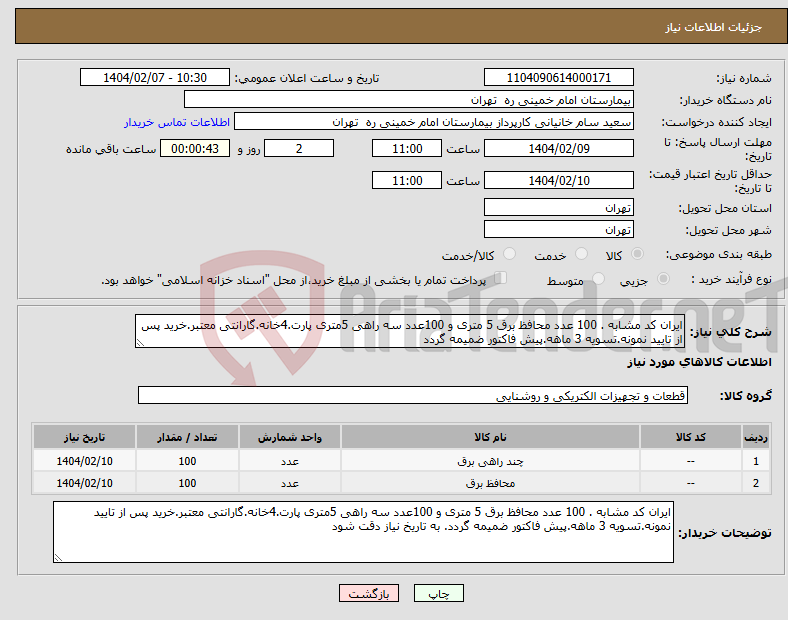Click the unit عدد in محافظ برق row
Viewport: 788px width, 620px height.
(290, 483)
